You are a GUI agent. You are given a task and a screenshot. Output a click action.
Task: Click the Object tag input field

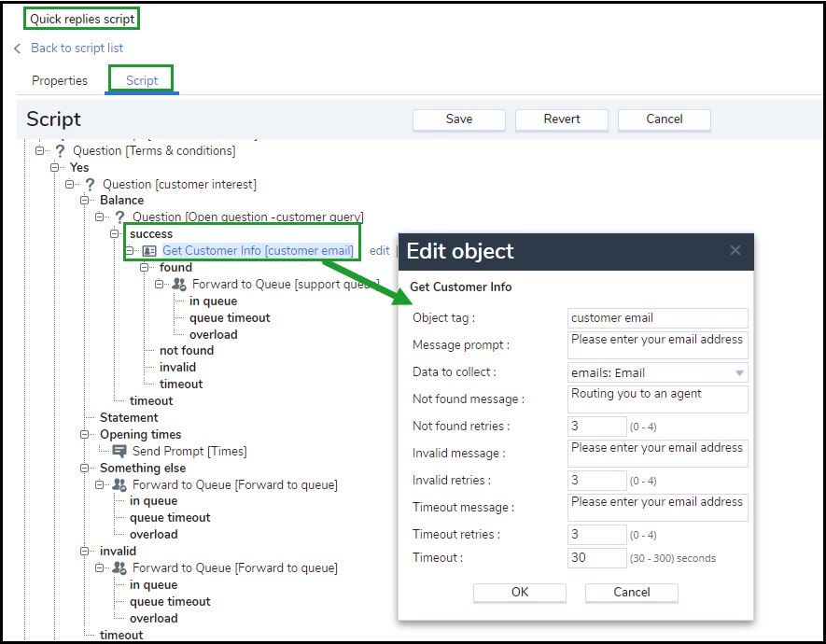[x=657, y=318]
